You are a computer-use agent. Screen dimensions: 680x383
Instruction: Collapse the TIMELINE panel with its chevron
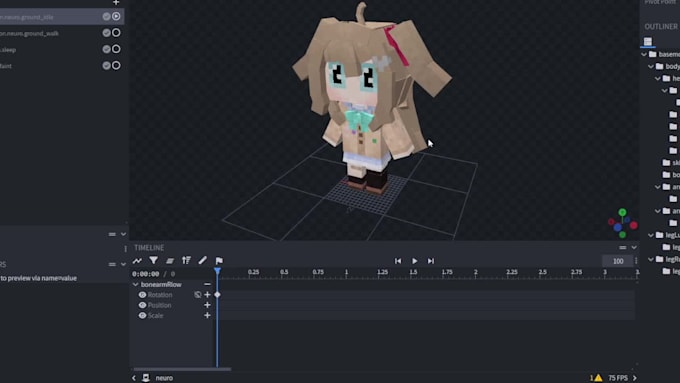pyautogui.click(x=634, y=248)
